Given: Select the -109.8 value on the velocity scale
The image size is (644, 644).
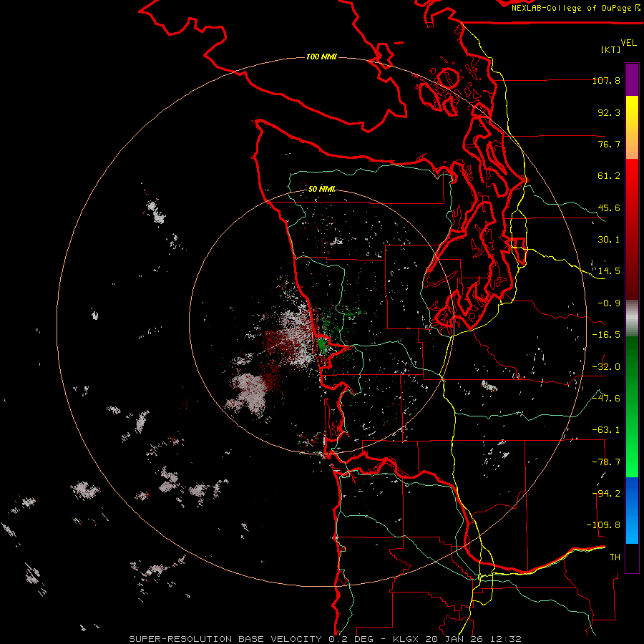Looking at the screenshot, I should [603, 525].
